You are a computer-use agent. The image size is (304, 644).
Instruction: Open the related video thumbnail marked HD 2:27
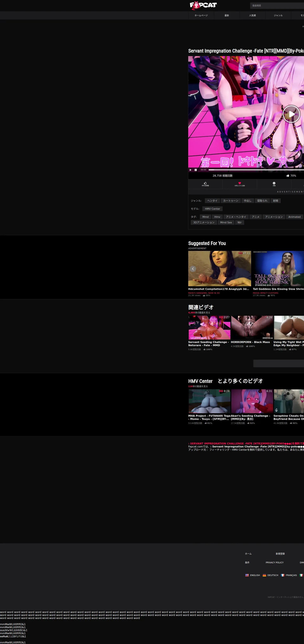coord(209,327)
